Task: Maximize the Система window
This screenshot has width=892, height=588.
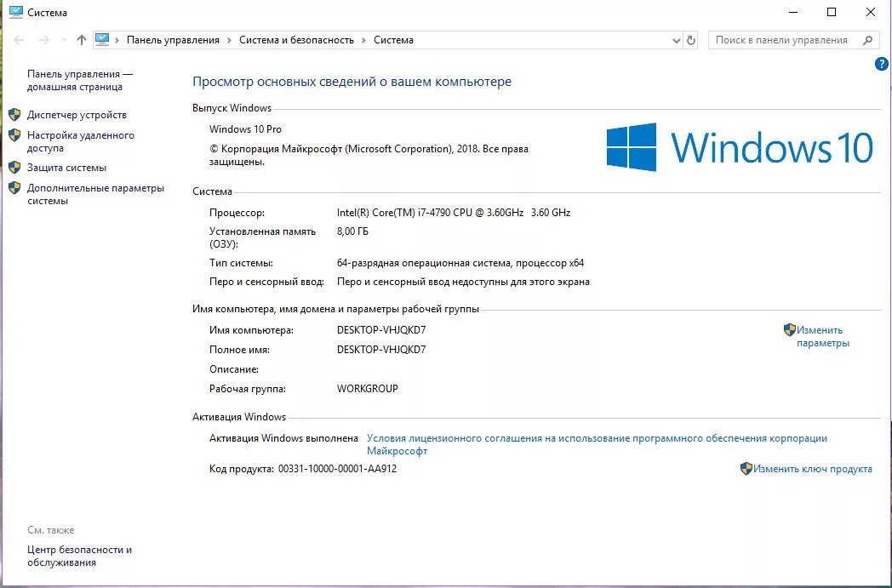Action: [831, 12]
